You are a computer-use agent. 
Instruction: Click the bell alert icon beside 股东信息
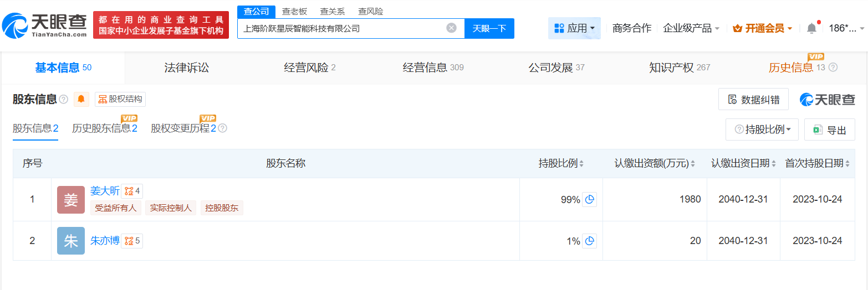pyautogui.click(x=81, y=100)
